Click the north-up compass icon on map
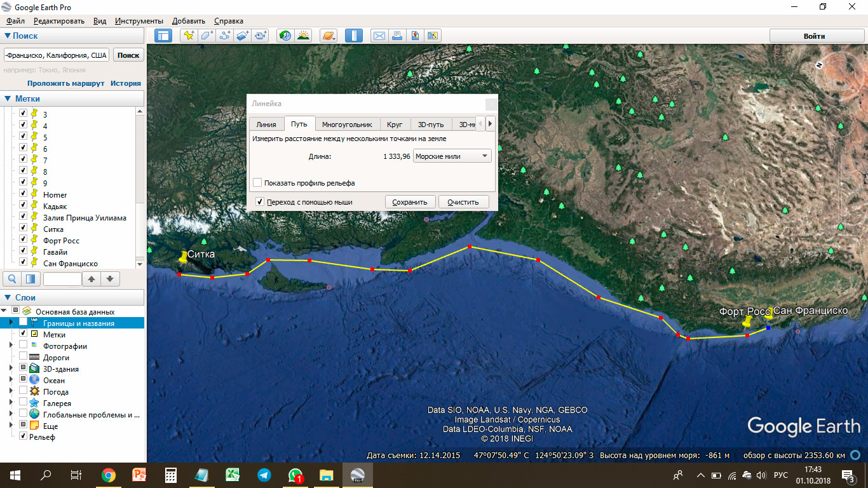 [x=820, y=64]
